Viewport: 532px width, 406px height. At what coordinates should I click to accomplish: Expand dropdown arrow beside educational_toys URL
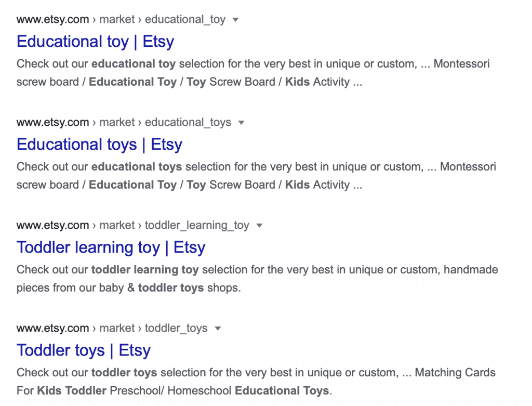pyautogui.click(x=241, y=123)
